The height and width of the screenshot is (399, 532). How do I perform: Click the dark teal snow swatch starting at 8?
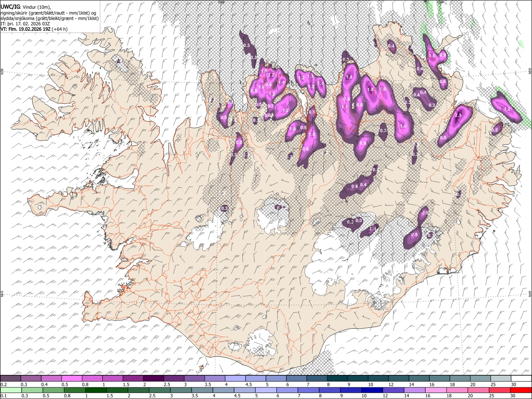point(337,378)
